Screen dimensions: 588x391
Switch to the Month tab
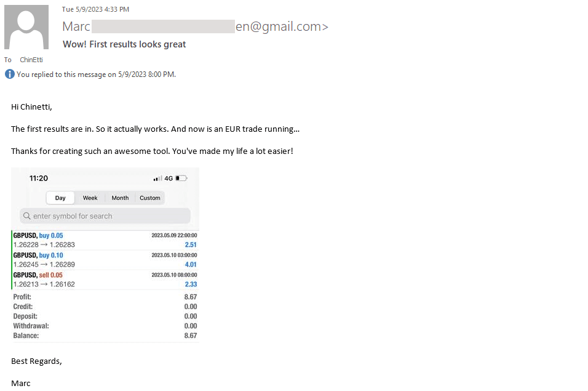tap(120, 198)
